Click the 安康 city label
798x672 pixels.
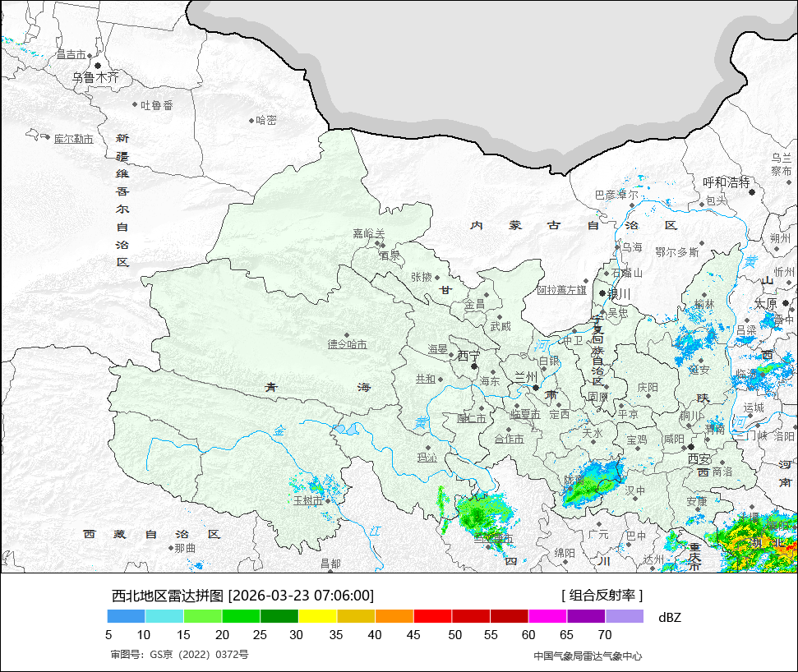[x=697, y=502]
